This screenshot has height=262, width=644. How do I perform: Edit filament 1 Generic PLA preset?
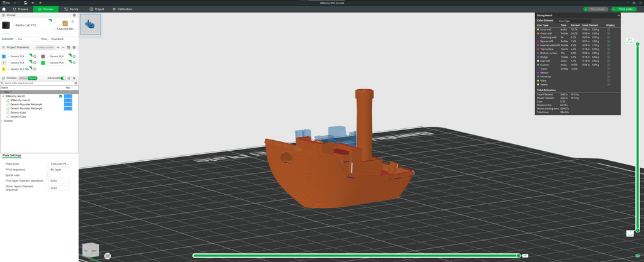pos(35,56)
